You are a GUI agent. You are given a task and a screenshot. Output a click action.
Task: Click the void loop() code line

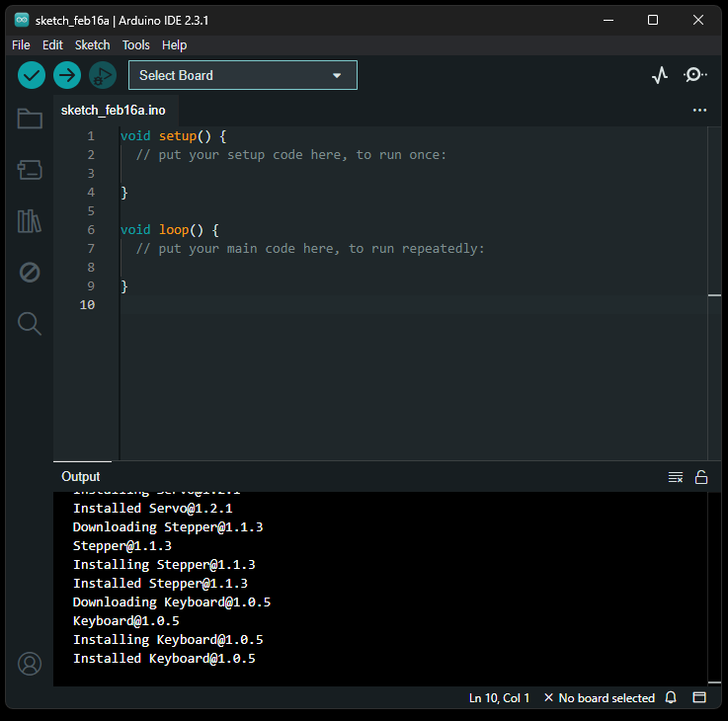pos(170,230)
